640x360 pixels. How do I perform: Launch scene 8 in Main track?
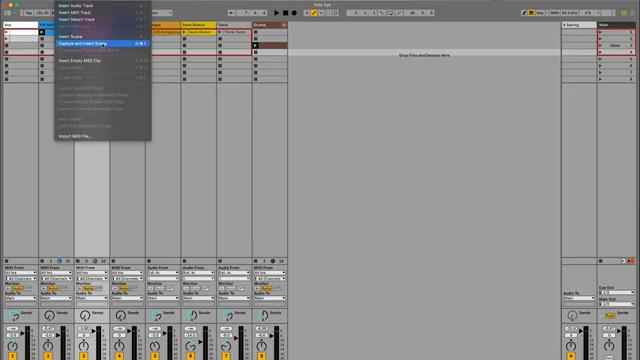600,79
